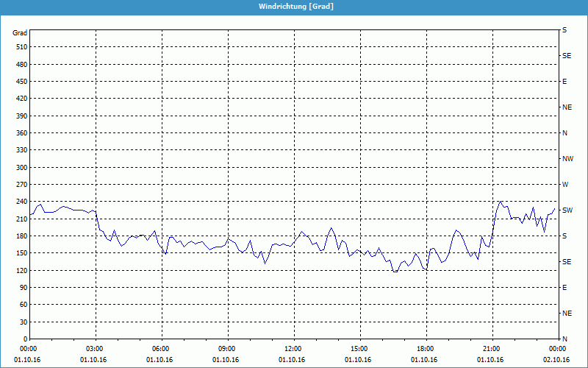
Task: Click the Grad unit label above y-axis
Action: (20, 33)
